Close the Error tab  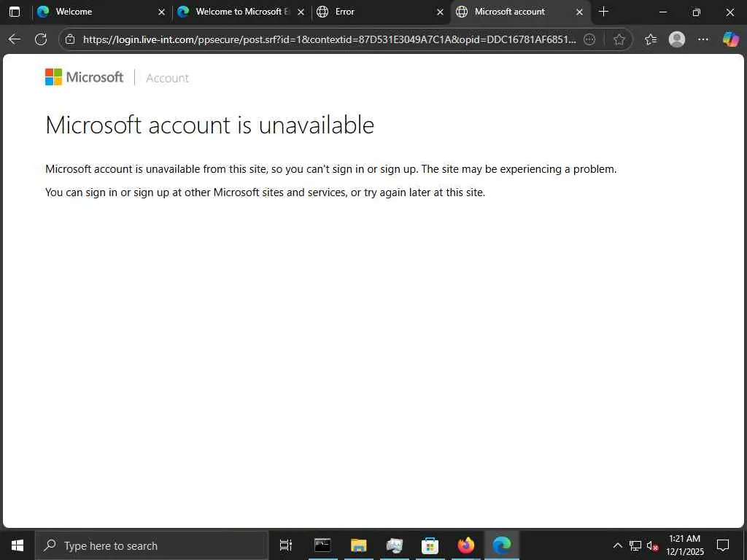click(440, 12)
